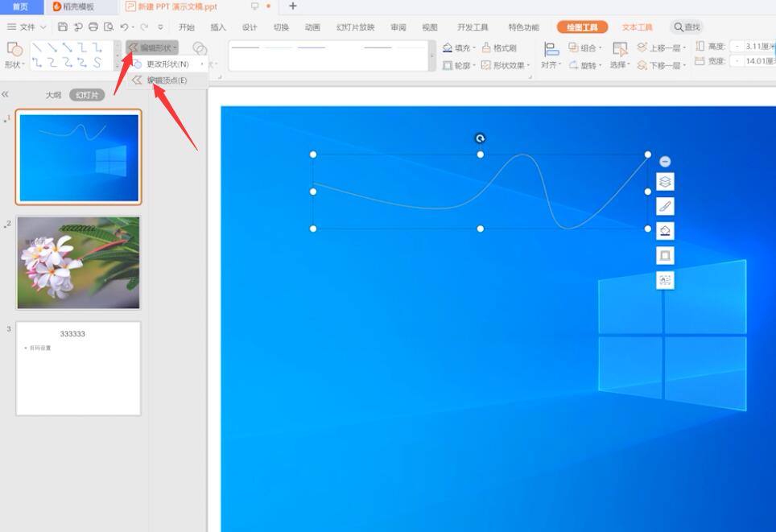This screenshot has height=532, width=776.
Task: Click the outline square icon beside shape
Action: pyautogui.click(x=665, y=256)
